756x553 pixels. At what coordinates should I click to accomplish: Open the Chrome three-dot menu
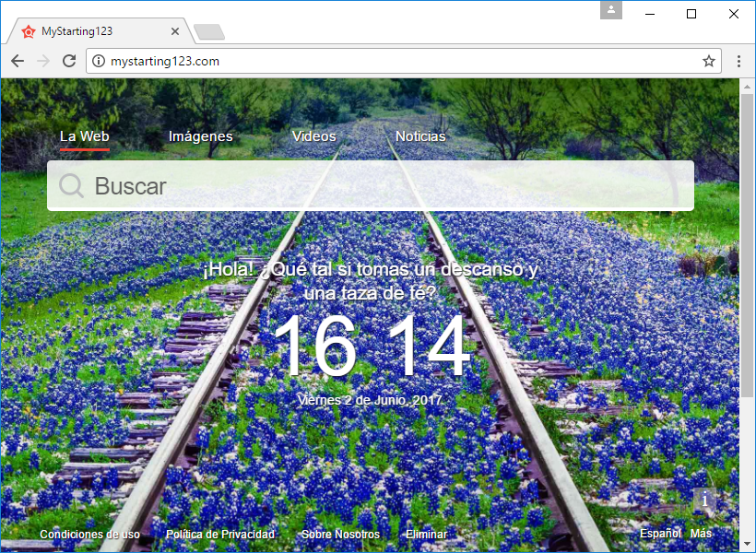[738, 61]
